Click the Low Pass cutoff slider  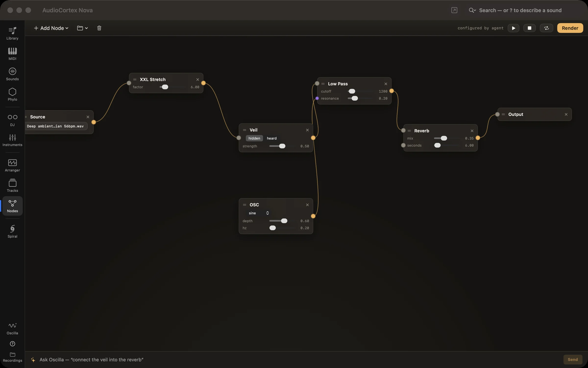[x=361, y=91]
